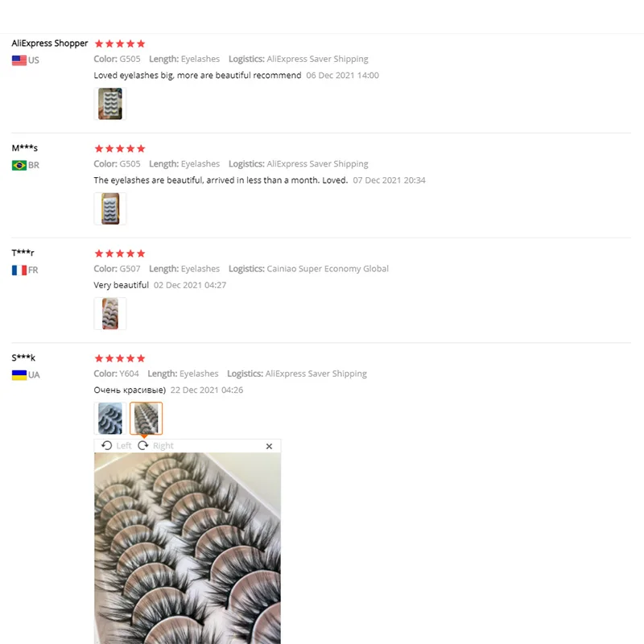Click the AliExpress Shopper reviewer name
Screen dimensions: 644x644
point(50,43)
